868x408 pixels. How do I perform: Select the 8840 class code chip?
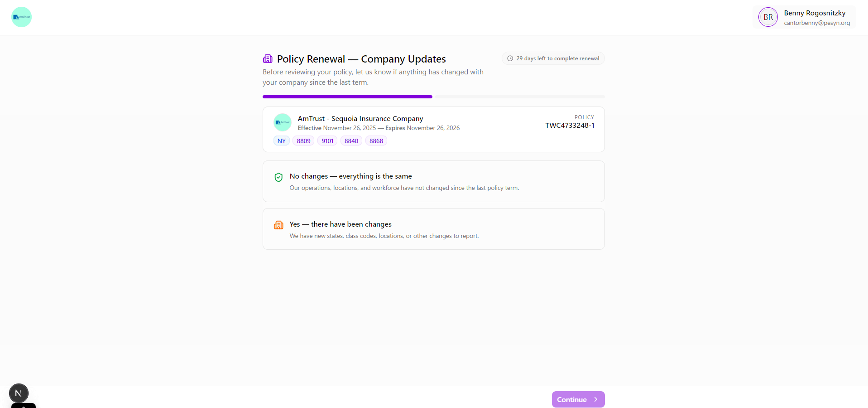(x=351, y=141)
